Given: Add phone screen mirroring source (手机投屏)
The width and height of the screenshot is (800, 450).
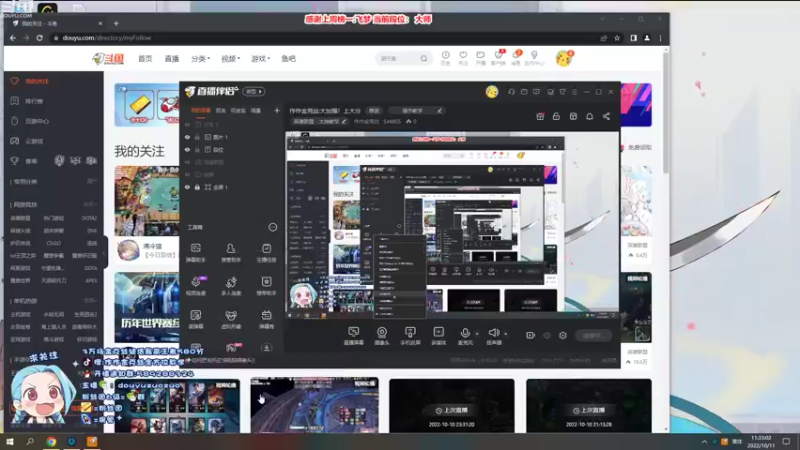Looking at the screenshot, I should click(x=410, y=336).
